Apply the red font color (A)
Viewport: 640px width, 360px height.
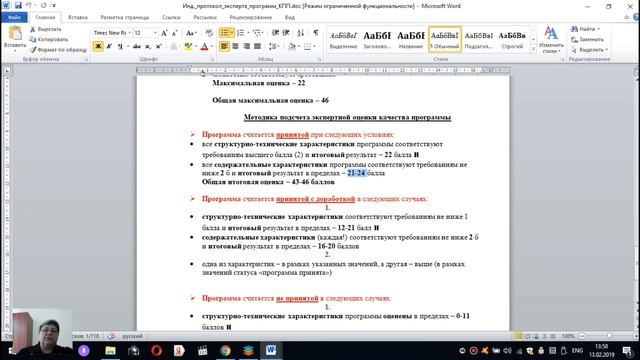pyautogui.click(x=204, y=47)
